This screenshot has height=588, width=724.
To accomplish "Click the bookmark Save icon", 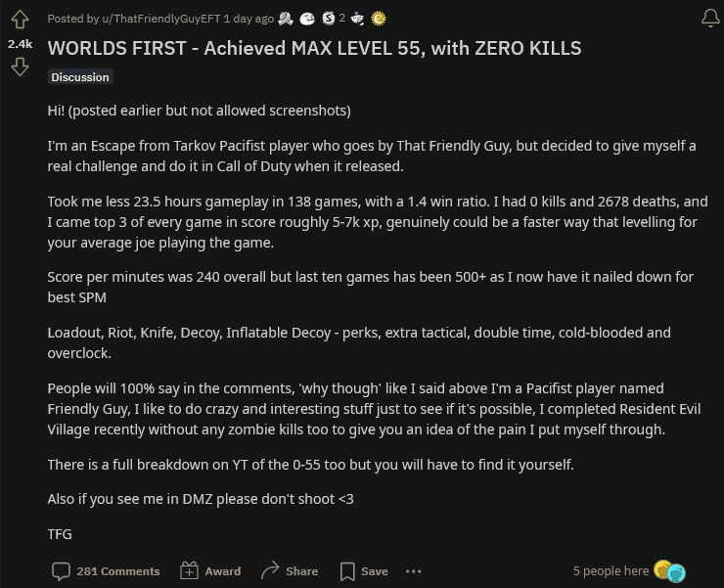I will point(347,571).
